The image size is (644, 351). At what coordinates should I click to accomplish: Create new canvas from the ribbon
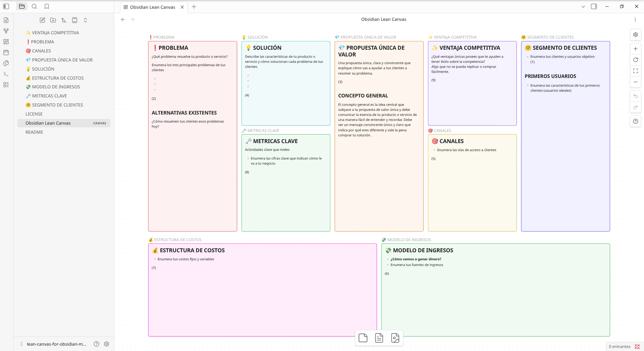pyautogui.click(x=6, y=42)
